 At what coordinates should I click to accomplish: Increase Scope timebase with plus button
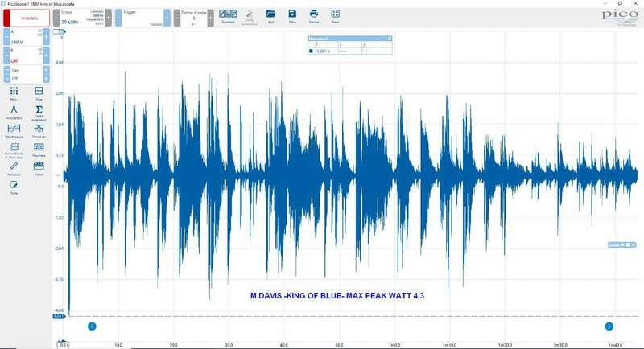tap(108, 17)
